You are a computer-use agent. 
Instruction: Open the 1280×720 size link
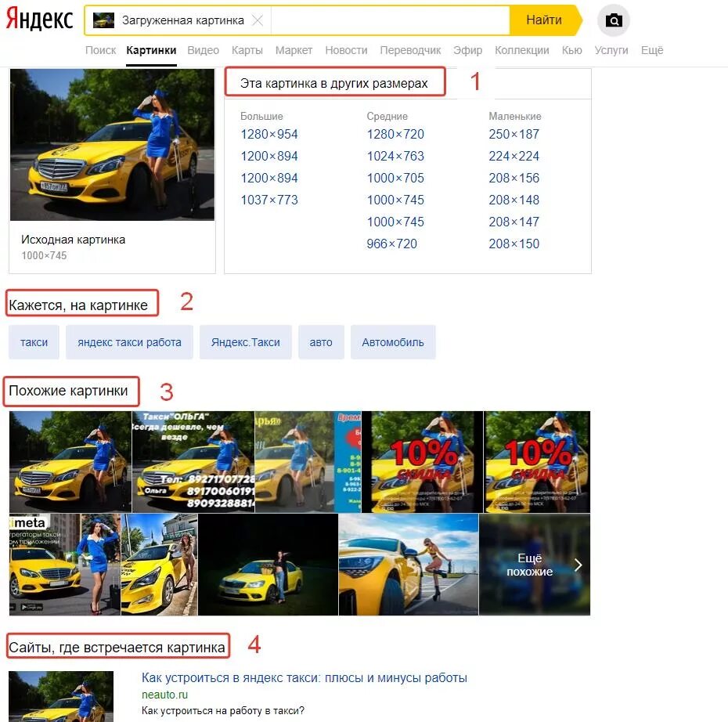point(395,134)
